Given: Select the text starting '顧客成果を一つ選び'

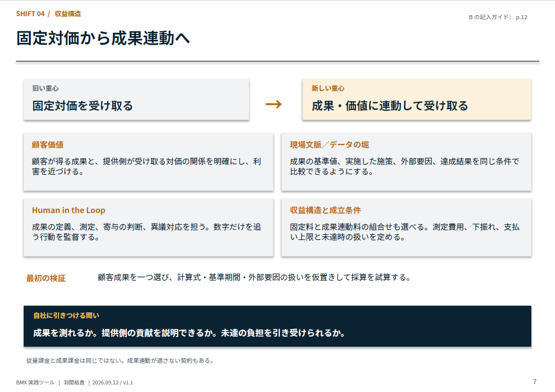Looking at the screenshot, I should point(254,277).
